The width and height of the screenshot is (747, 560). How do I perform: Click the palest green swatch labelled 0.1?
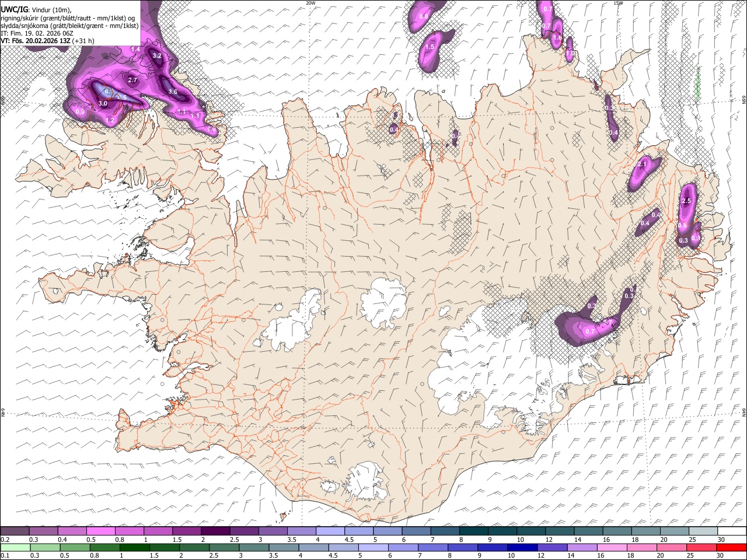click(15, 547)
